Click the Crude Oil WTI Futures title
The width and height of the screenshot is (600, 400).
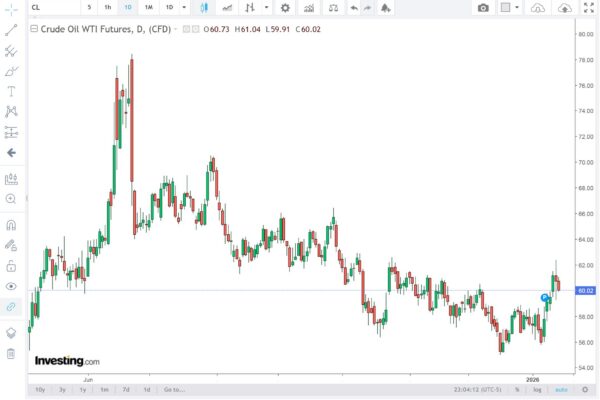(x=105, y=29)
